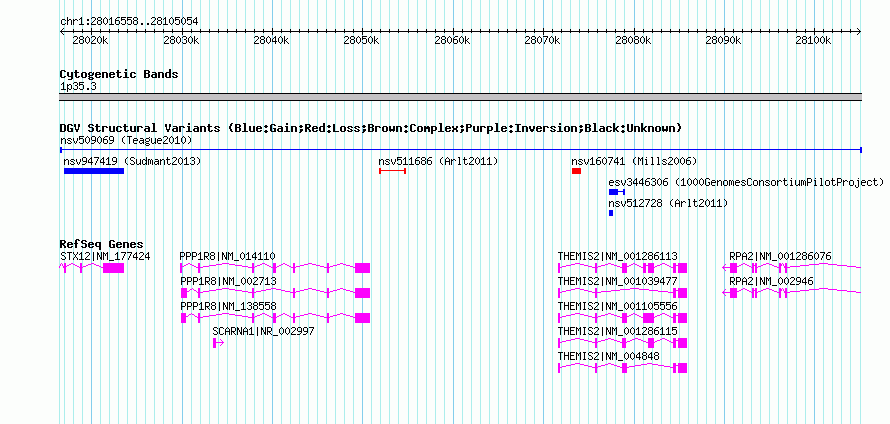Viewport: 890px width, 424px height.
Task: Click the right arrowhead of the ruler
Action: coord(859,32)
